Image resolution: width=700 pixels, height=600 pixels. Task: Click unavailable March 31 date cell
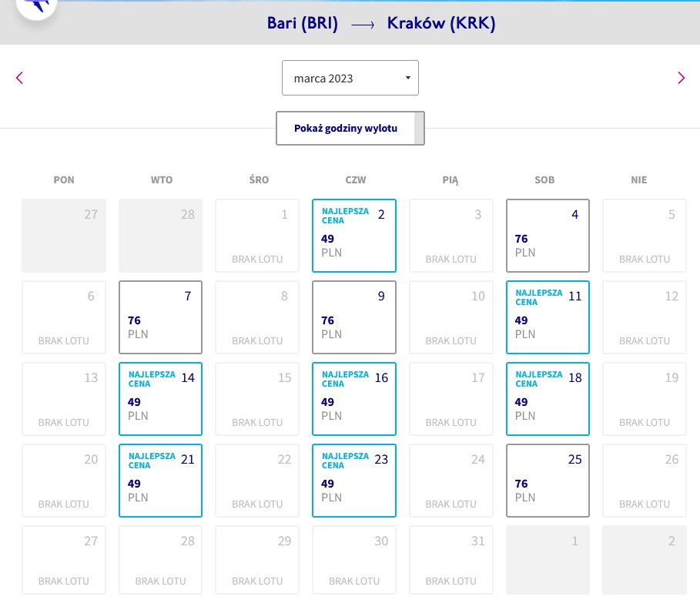(x=451, y=560)
